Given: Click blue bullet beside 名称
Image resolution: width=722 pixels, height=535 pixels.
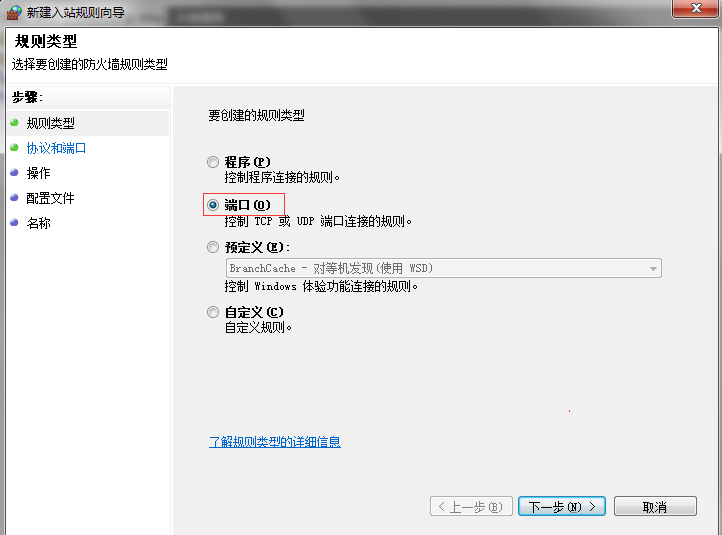Looking at the screenshot, I should 14,222.
